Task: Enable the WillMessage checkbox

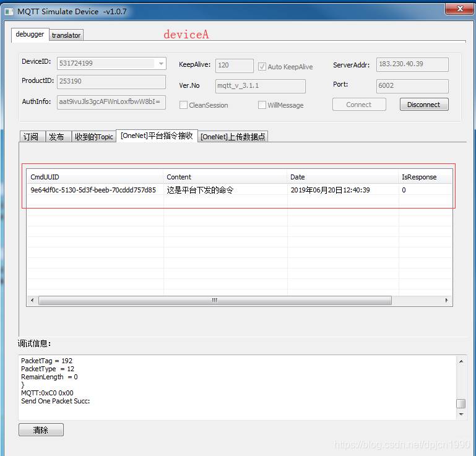Action: pos(262,105)
